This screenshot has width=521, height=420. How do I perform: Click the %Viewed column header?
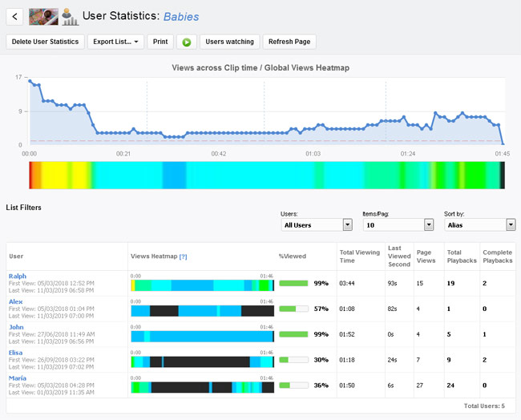tap(293, 256)
